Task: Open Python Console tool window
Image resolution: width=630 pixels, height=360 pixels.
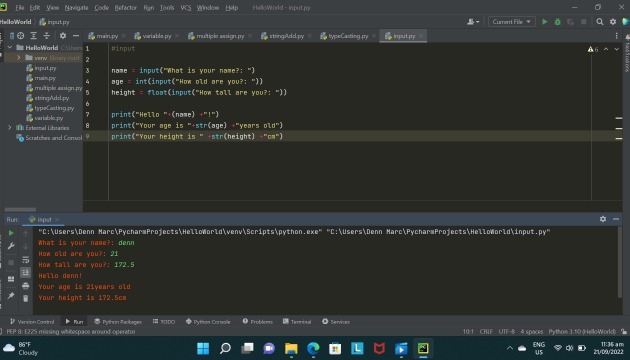Action: point(208,321)
